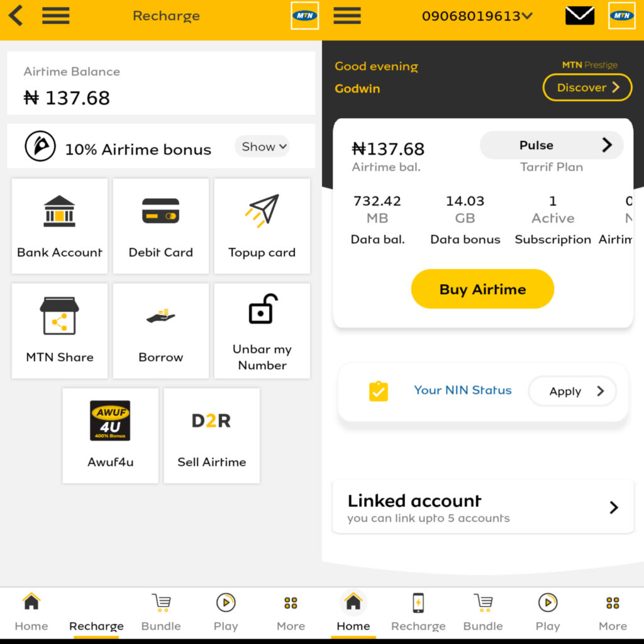Open the messages envelope icon
Image resolution: width=644 pixels, height=644 pixels.
tap(579, 16)
